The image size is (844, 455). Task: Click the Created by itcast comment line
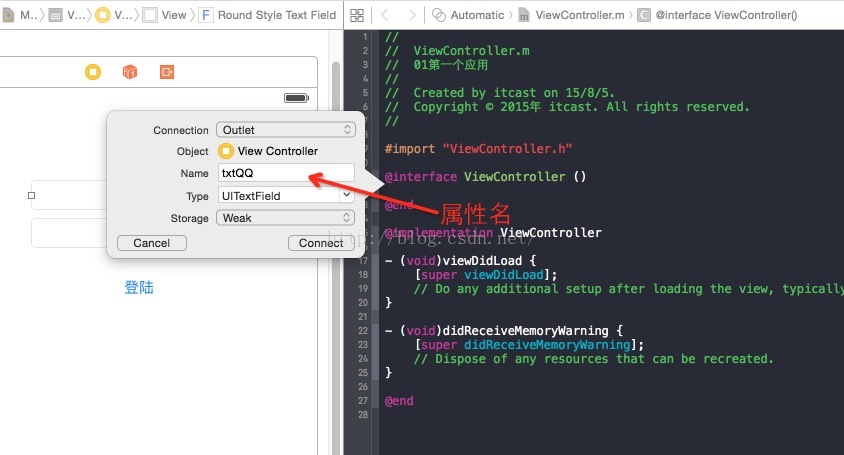[500, 93]
